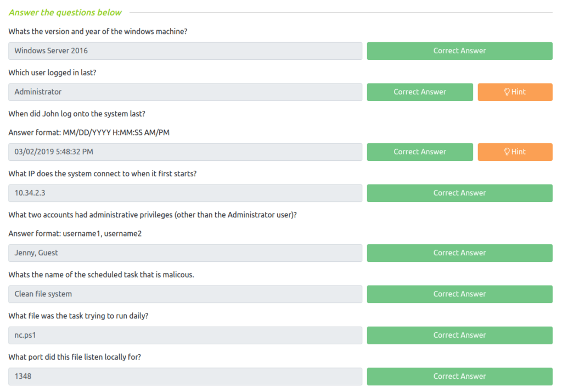Screen dimensions: 562x392
Task: Click Correct Answer beside port 1348
Action: tap(459, 376)
